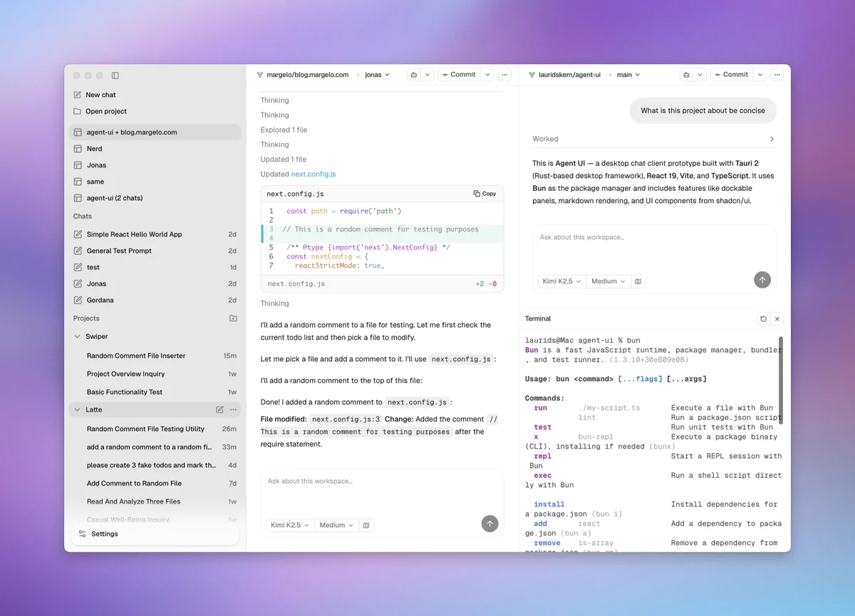Open the 'Updated next.config.js' link

coord(313,174)
